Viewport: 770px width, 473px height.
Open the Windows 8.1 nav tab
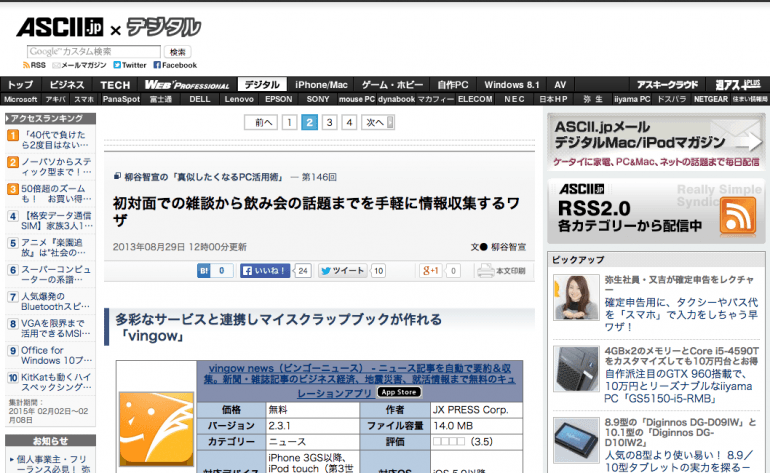pos(512,84)
